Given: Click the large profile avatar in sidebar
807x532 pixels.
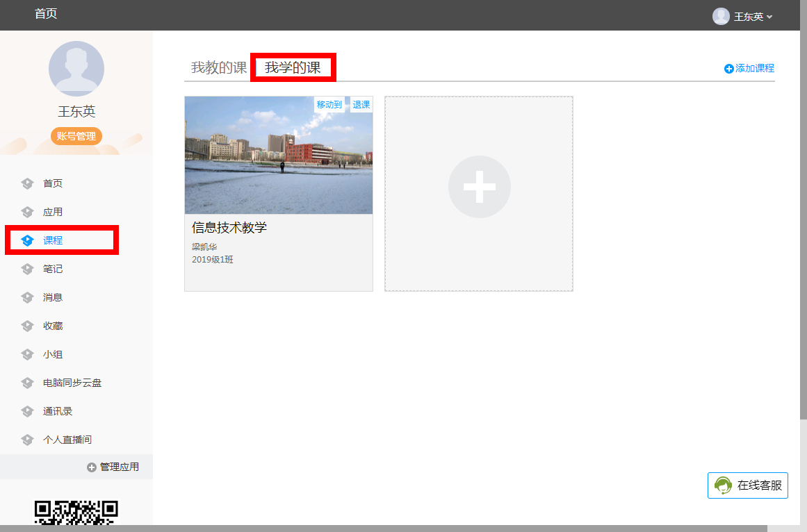Looking at the screenshot, I should point(76,68).
